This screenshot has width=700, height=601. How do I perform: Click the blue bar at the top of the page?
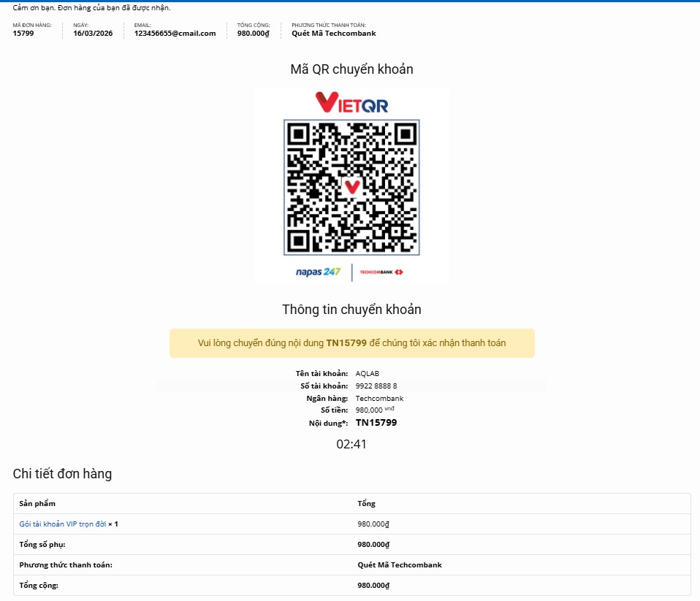tap(350, 1)
